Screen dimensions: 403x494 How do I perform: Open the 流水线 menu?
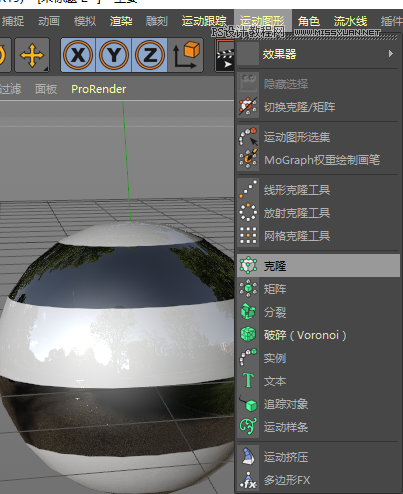[x=350, y=21]
